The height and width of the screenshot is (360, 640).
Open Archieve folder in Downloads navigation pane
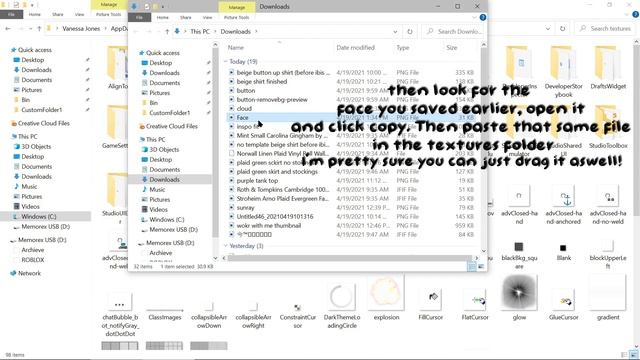pos(160,253)
